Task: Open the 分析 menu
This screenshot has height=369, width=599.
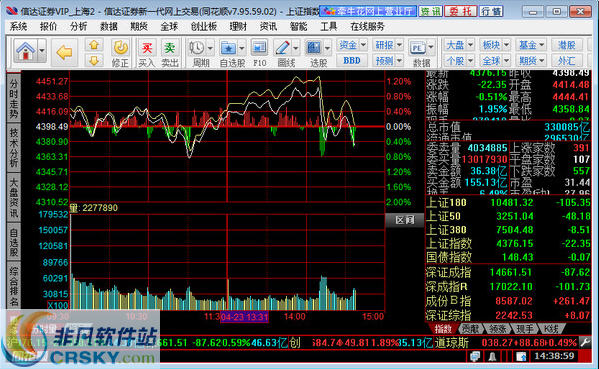Action: coord(79,26)
